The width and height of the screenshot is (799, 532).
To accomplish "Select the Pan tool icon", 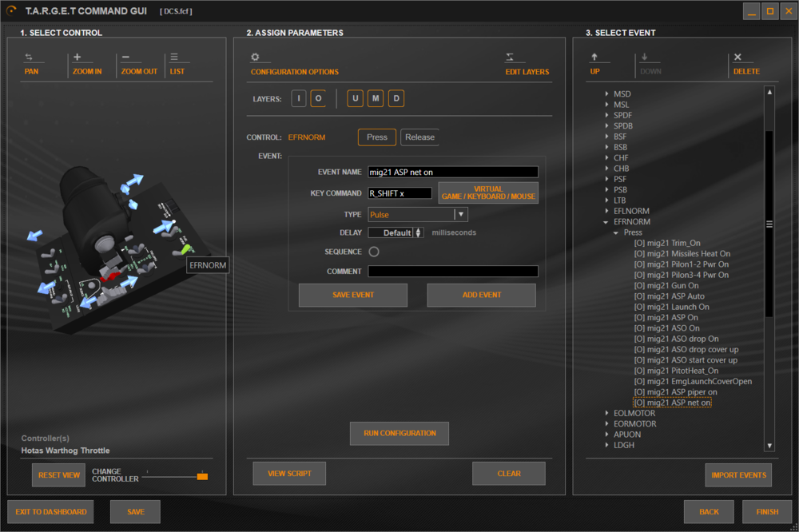I will pos(29,57).
